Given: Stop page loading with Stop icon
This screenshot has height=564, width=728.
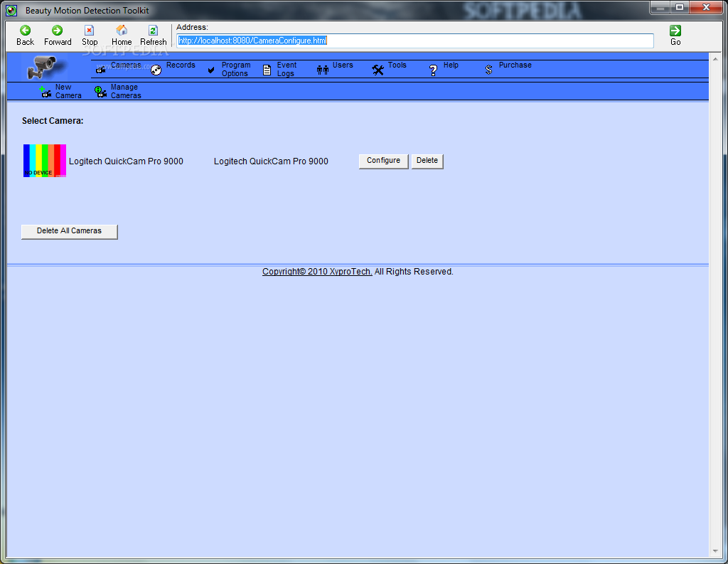Looking at the screenshot, I should [x=89, y=30].
